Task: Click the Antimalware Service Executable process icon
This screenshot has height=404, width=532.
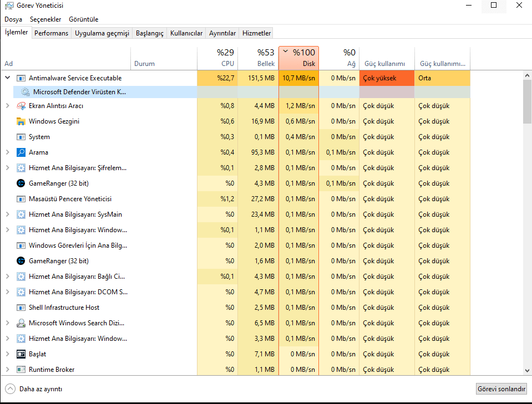Action: pos(21,78)
